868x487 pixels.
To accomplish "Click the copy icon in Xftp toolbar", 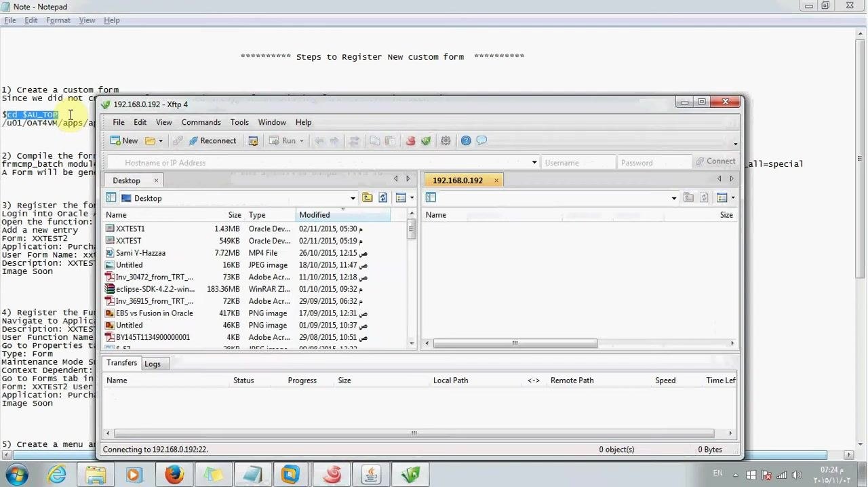I will [374, 141].
